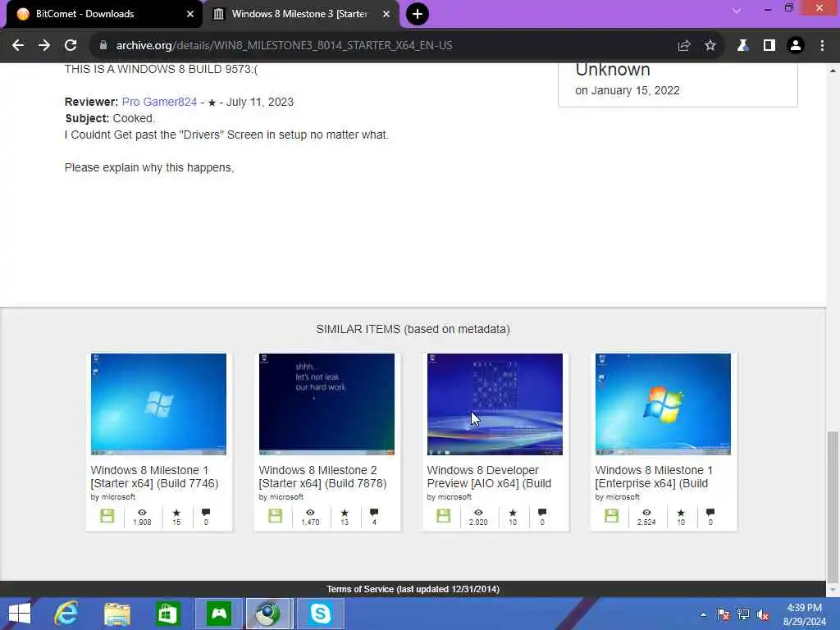The image size is (840, 630).
Task: Expand the tab search chevron in title bar
Action: click(737, 10)
